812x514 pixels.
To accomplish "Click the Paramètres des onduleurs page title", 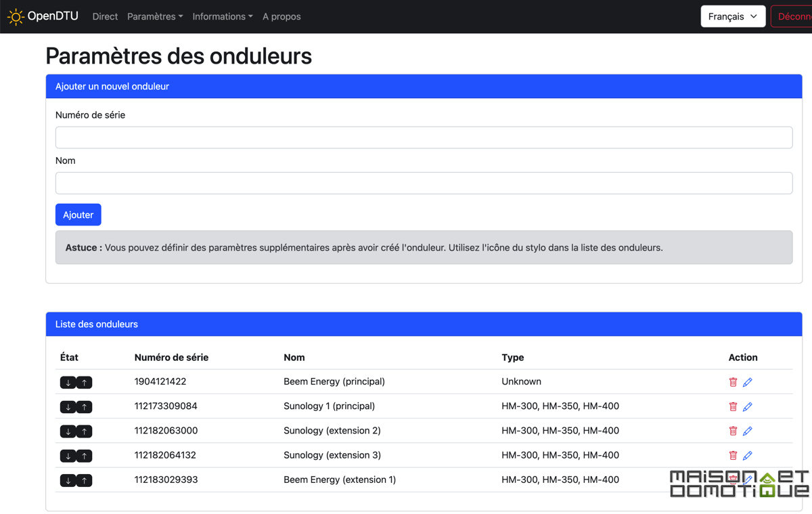I will click(179, 56).
